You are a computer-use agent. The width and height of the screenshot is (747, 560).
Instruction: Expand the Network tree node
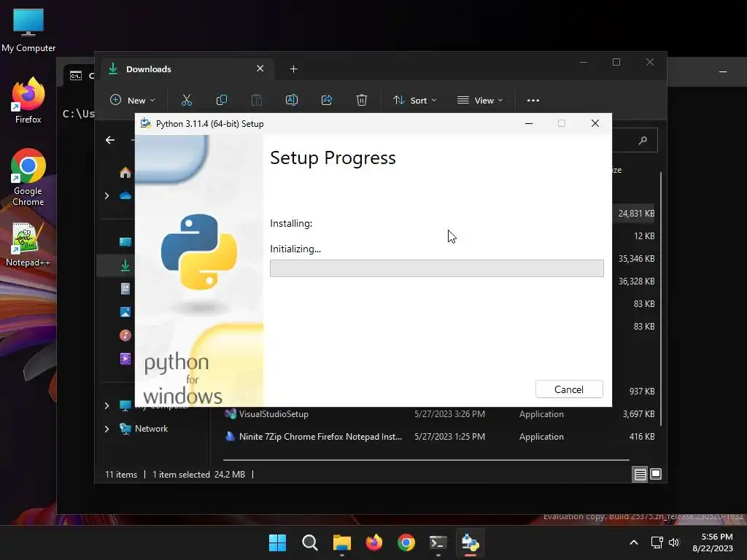107,429
